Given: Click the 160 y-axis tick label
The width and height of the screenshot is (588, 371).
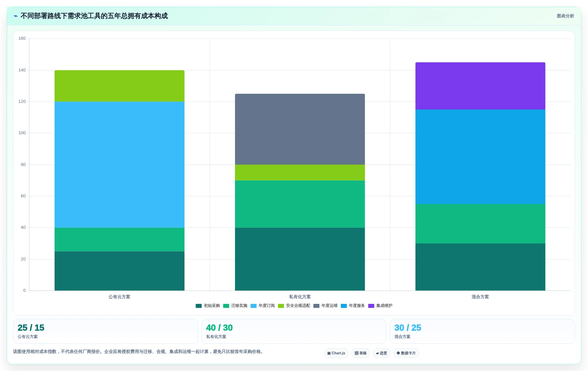Looking at the screenshot, I should click(22, 38).
